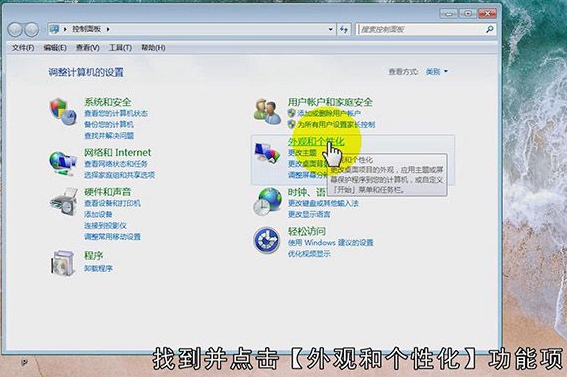
Task: Expand the address bar history dropdown arrow
Action: click(331, 29)
